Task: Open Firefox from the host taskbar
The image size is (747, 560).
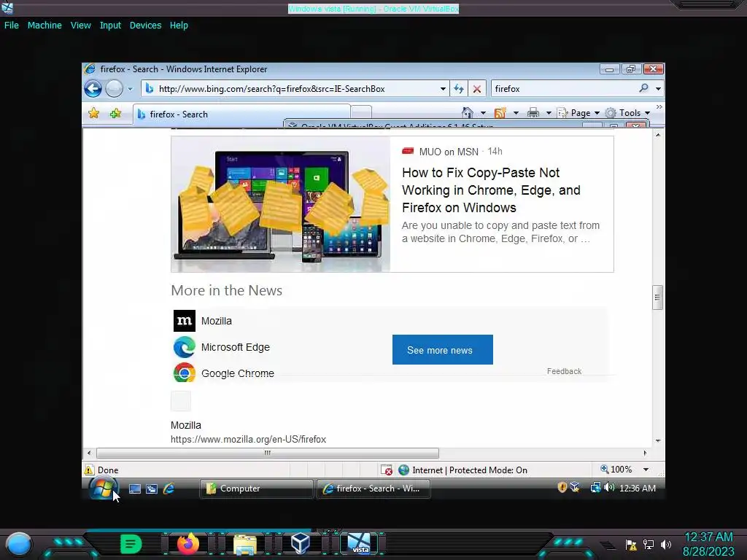Action: [x=188, y=543]
